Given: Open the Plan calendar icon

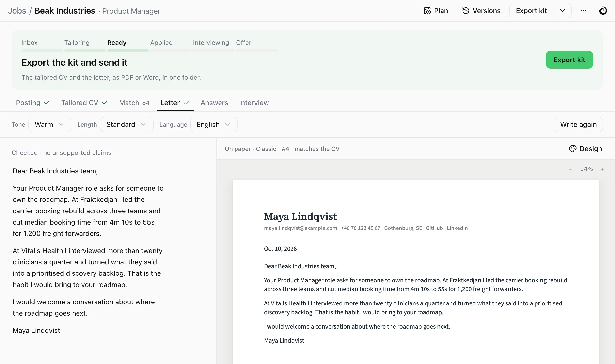Looking at the screenshot, I should (427, 11).
